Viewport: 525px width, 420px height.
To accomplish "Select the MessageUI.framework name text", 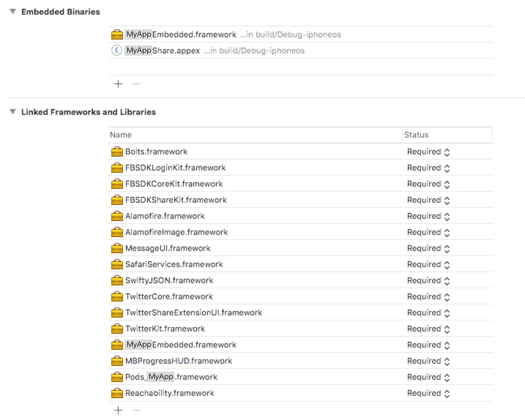I will pos(168,248).
